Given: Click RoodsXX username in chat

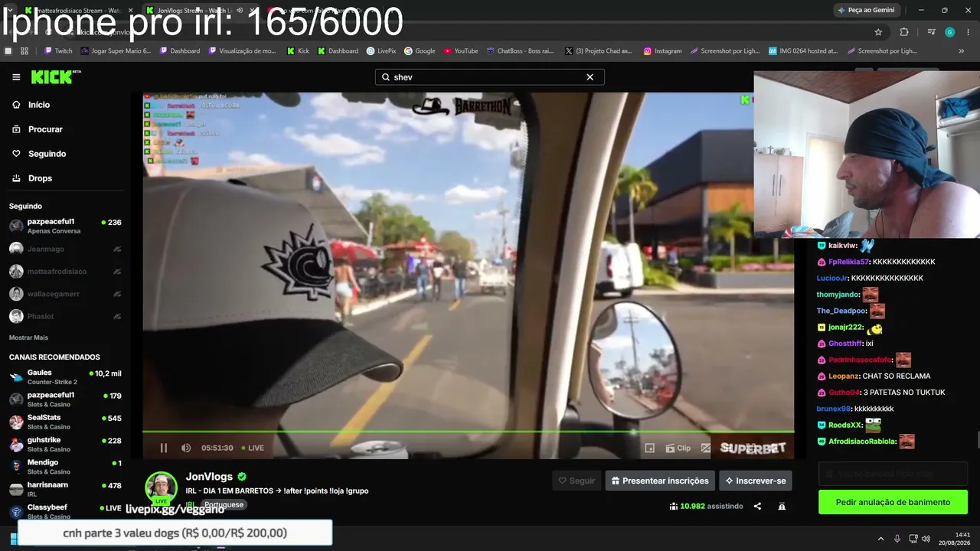Looking at the screenshot, I should point(844,425).
